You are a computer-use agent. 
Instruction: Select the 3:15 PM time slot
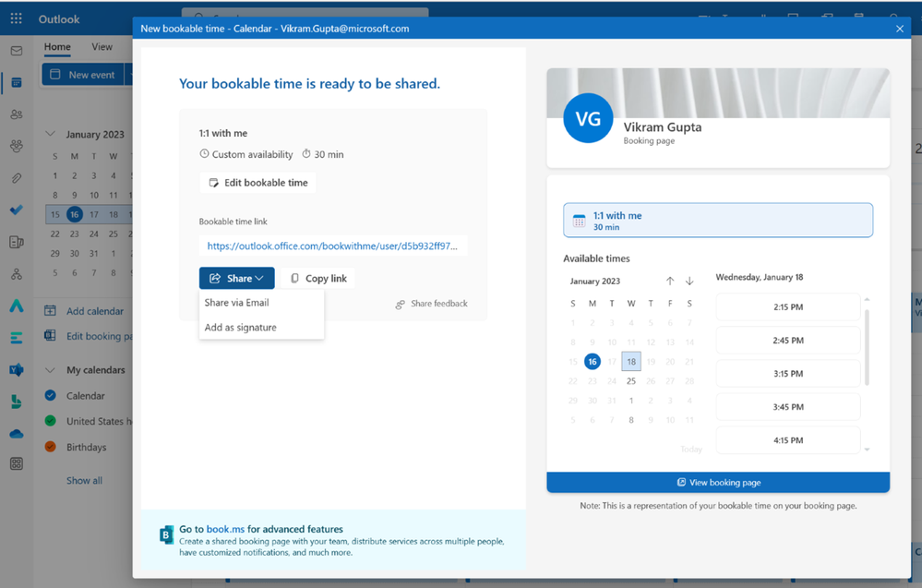pyautogui.click(x=788, y=374)
